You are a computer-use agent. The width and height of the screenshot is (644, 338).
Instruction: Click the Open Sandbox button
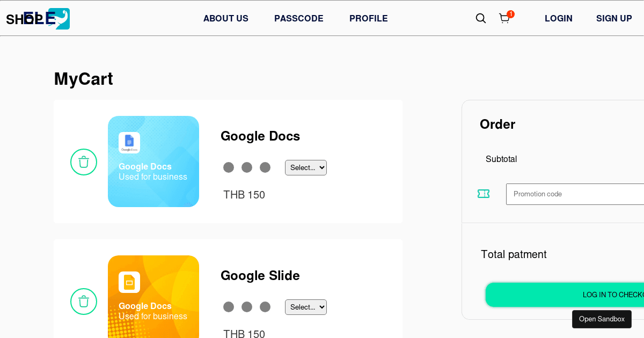[602, 319]
